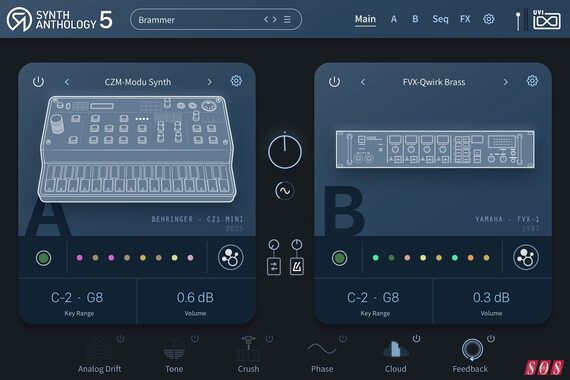Select the Feedback effect knob icon

pyautogui.click(x=472, y=349)
